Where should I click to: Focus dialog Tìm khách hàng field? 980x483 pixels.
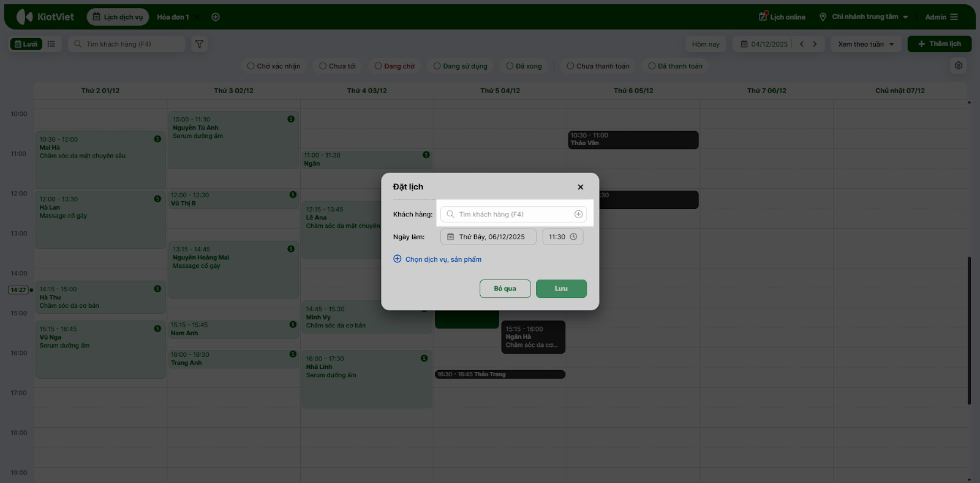[x=513, y=215]
